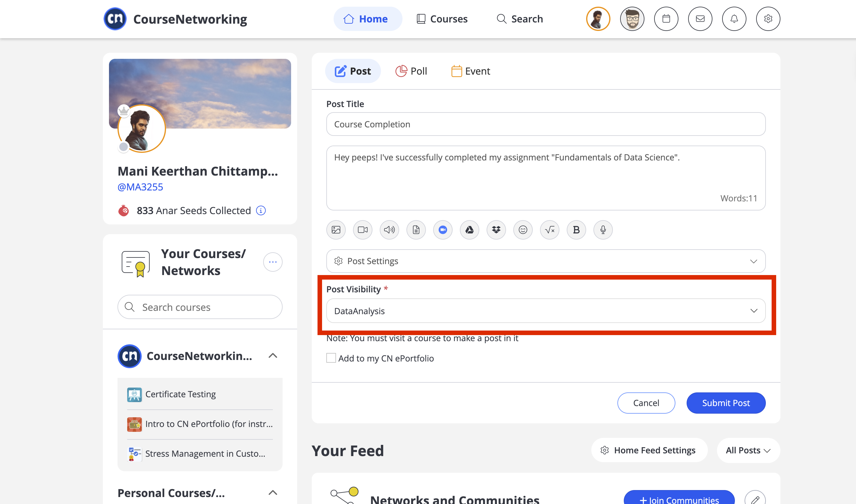Image resolution: width=856 pixels, height=504 pixels.
Task: Open notifications bell icon
Action: coord(734,19)
